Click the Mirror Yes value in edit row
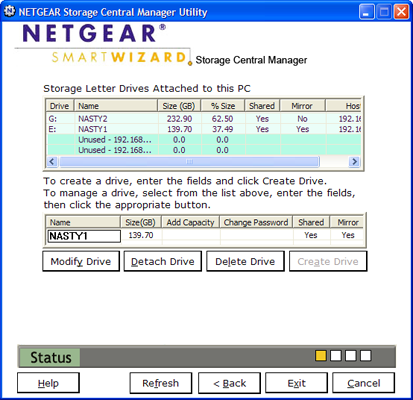 coord(348,235)
